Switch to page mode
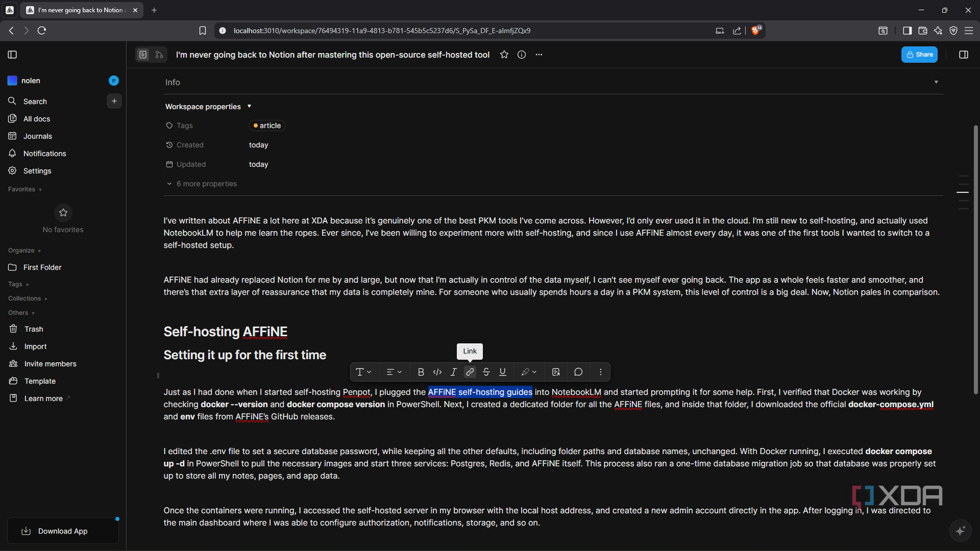The height and width of the screenshot is (551, 980). (143, 55)
